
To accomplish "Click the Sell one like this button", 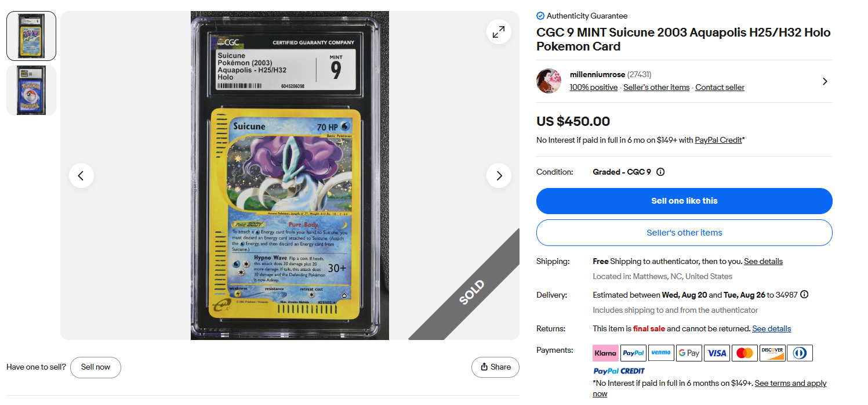I will point(684,201).
